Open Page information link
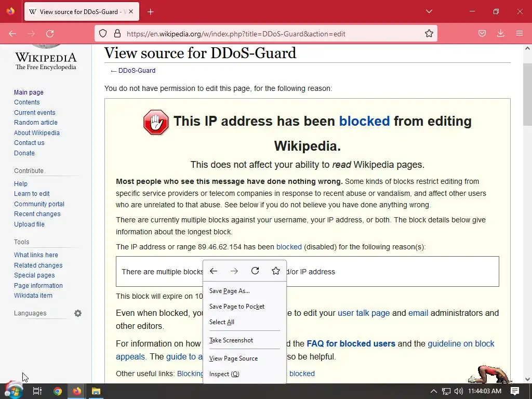Image resolution: width=532 pixels, height=399 pixels. [x=38, y=286]
